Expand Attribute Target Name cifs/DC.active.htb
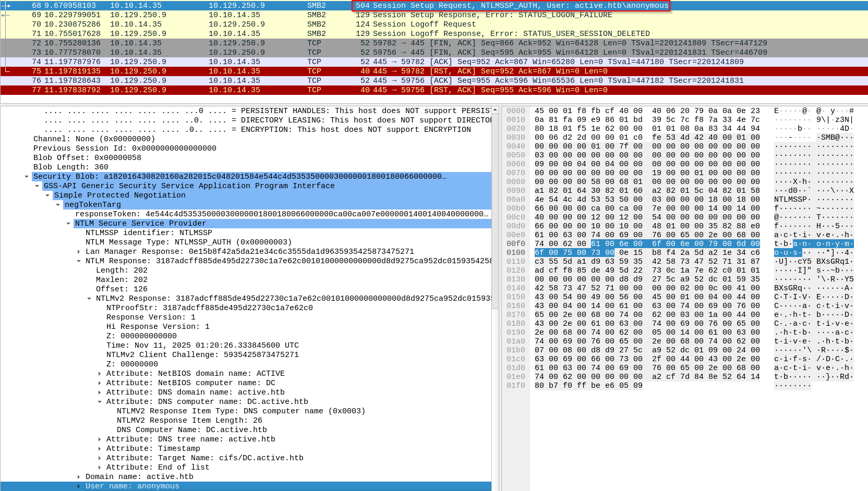The width and height of the screenshot is (868, 491). [100, 458]
